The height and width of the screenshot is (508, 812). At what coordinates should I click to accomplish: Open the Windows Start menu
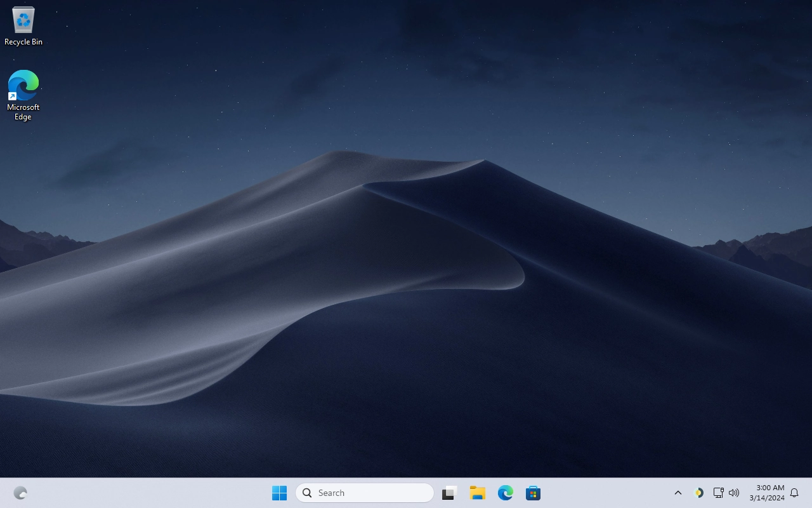279,493
